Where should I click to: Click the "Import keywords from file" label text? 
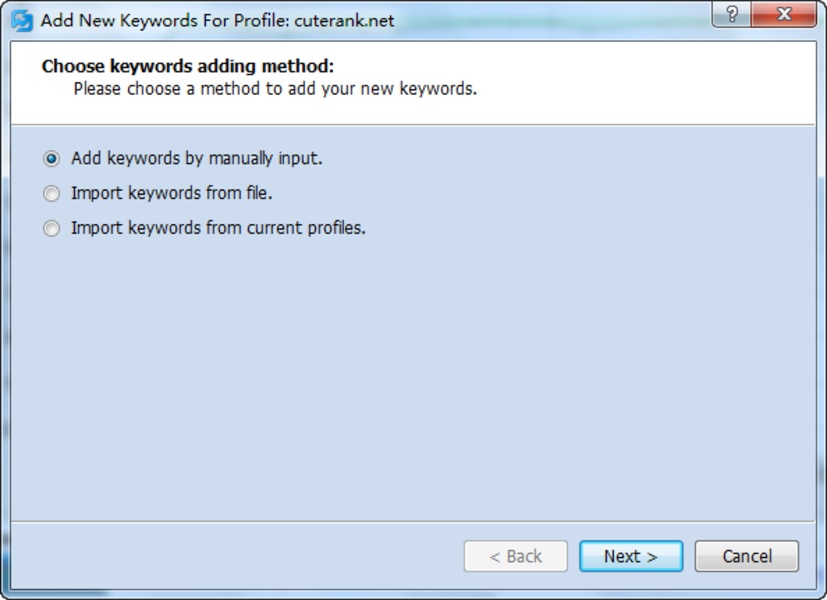[172, 193]
